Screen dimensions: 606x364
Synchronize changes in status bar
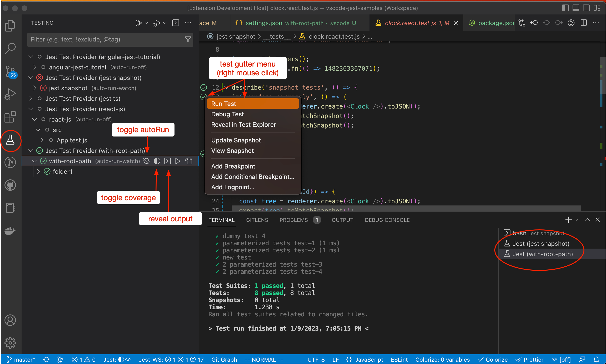coord(46,359)
